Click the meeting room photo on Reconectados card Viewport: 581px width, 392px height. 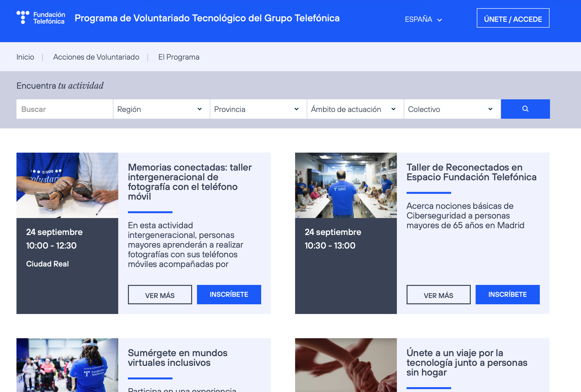point(346,185)
